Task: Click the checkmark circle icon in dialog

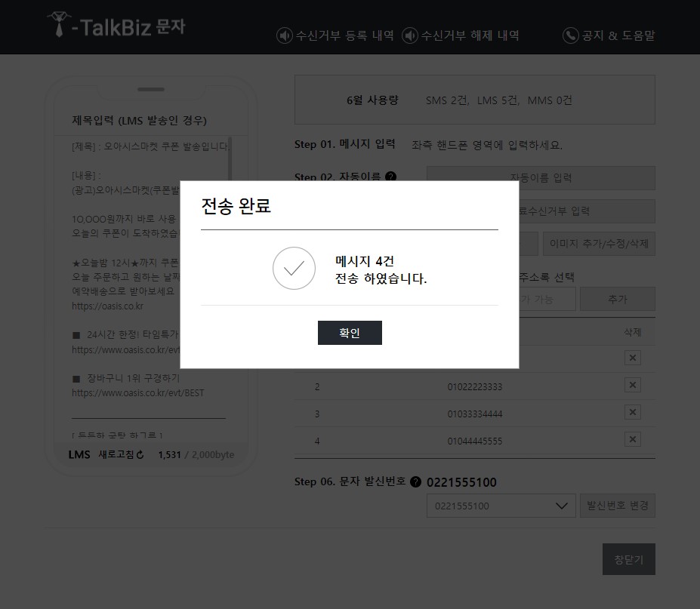Action: click(x=294, y=268)
